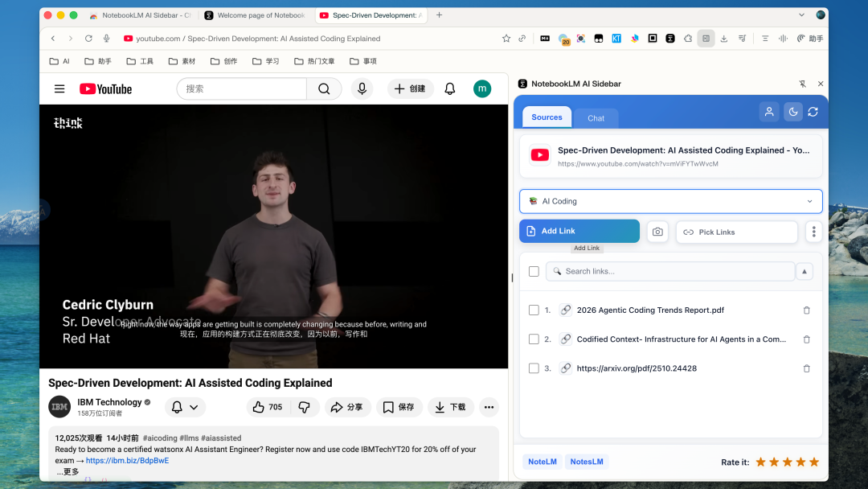Go back in browser history
Viewport: 868px width, 489px height.
pyautogui.click(x=53, y=39)
